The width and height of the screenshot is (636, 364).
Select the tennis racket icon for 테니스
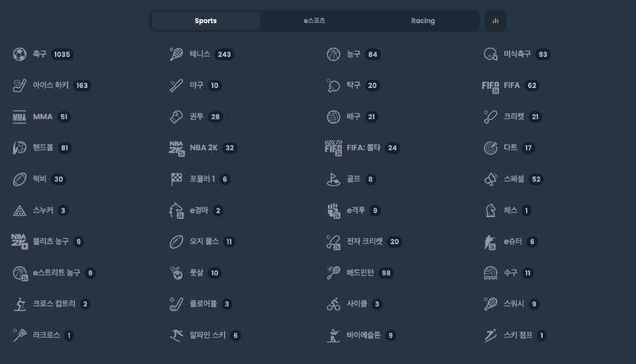(x=176, y=54)
